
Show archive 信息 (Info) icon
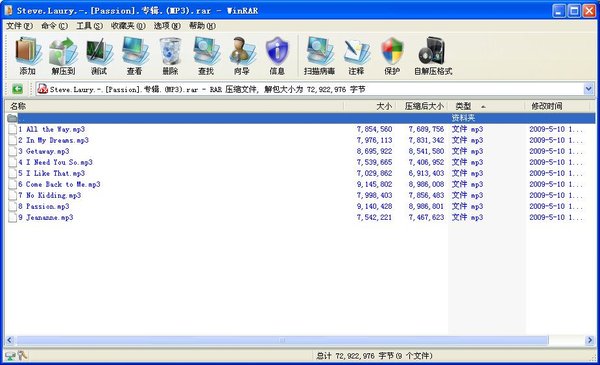click(x=277, y=51)
